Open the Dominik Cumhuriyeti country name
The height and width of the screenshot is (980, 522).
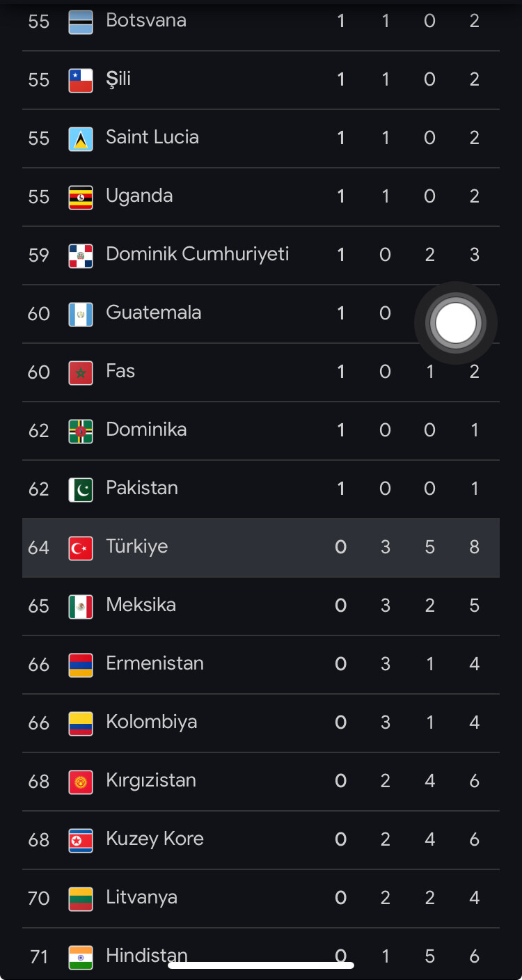(x=197, y=254)
